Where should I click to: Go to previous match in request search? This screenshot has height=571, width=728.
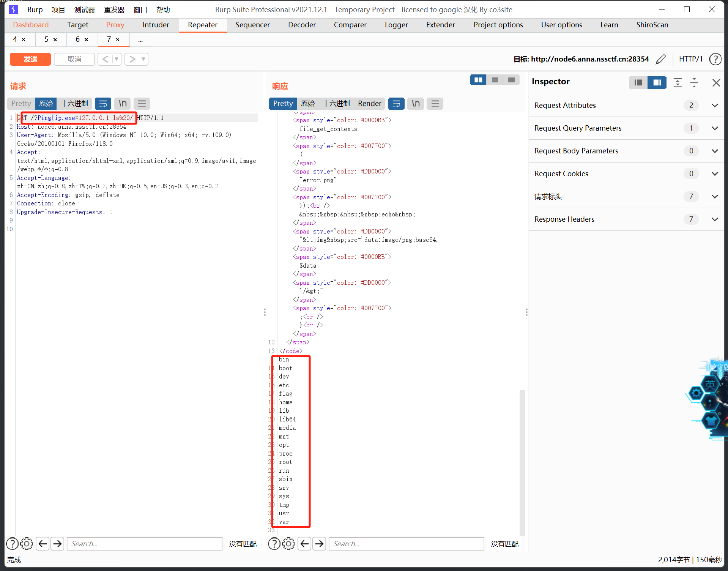43,544
